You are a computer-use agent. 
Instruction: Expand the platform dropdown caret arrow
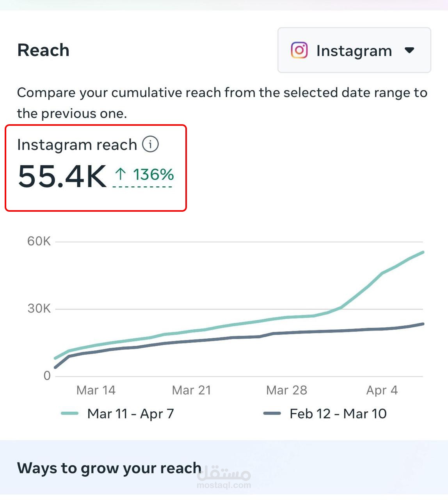pyautogui.click(x=409, y=50)
